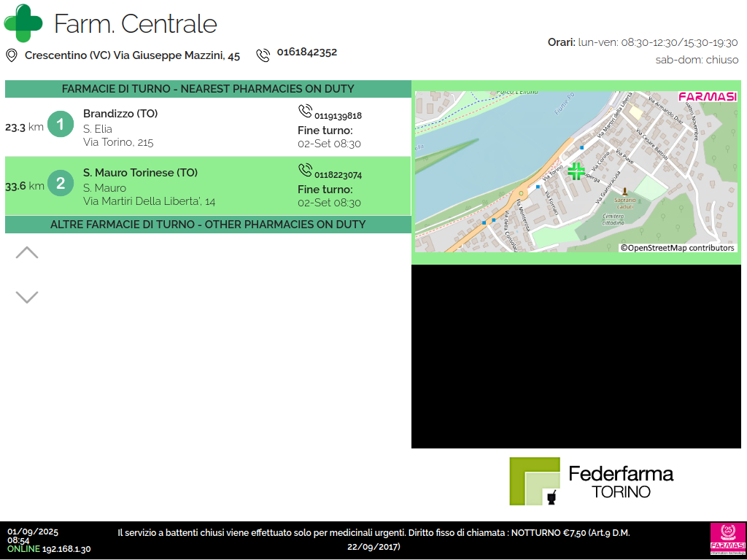Click the phone icon for S. Mauro Torinese

click(305, 170)
